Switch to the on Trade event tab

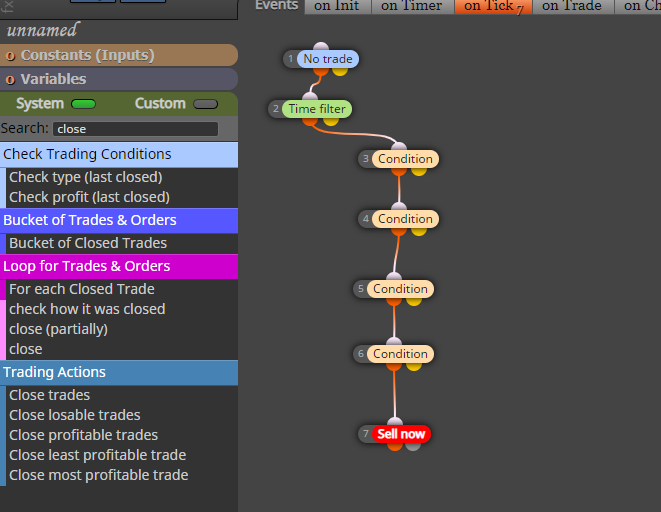(x=572, y=6)
